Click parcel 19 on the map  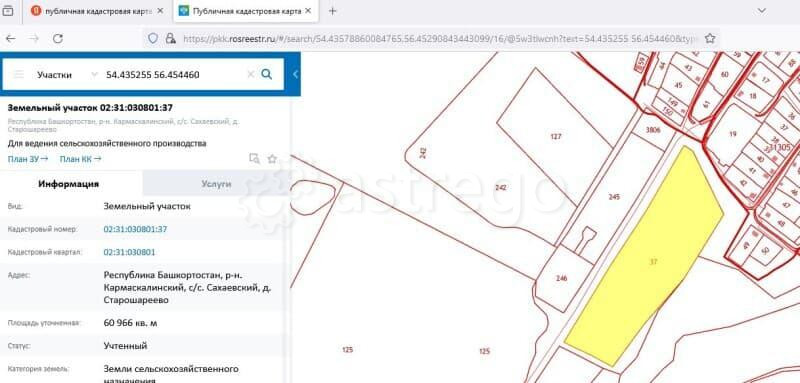pos(733,135)
